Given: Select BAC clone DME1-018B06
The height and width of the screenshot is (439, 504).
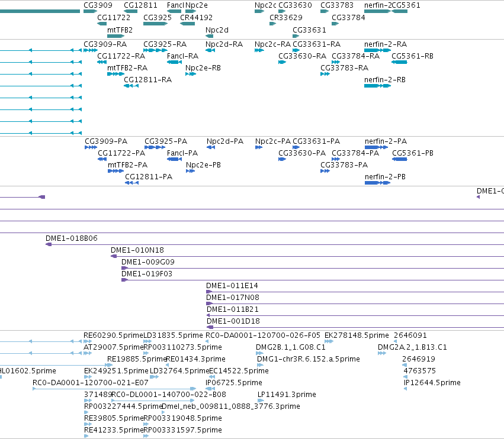Looking at the screenshot, I should (x=275, y=244).
